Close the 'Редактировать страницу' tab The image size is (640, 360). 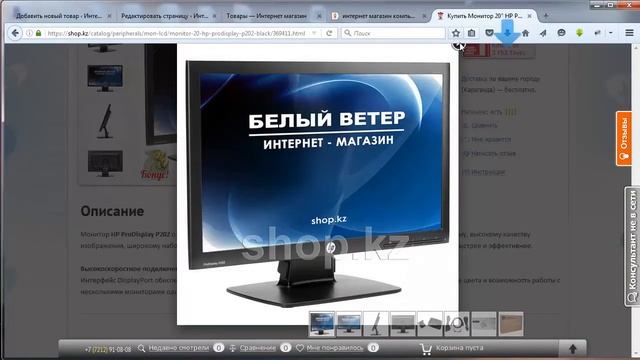pos(215,16)
